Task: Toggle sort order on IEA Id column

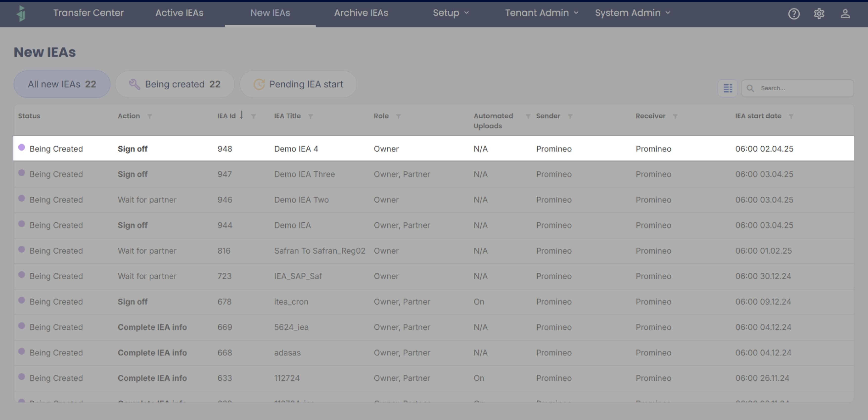Action: click(241, 115)
